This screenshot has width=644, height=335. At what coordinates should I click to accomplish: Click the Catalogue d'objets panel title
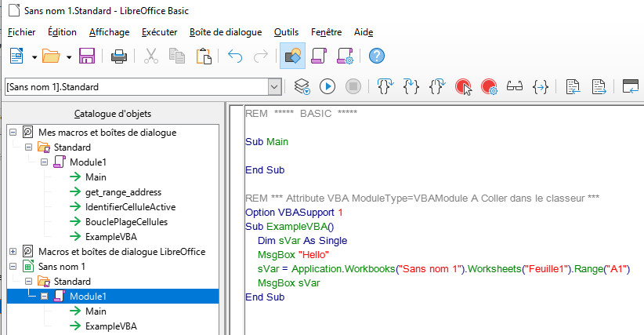click(113, 114)
